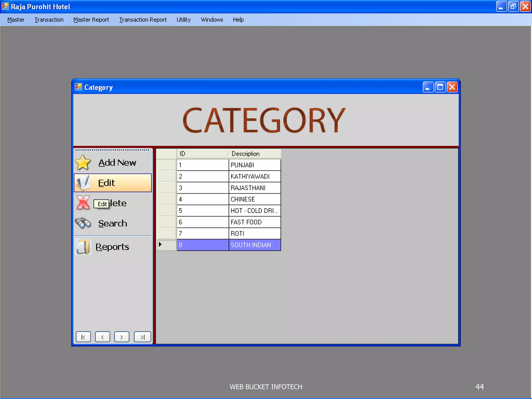The image size is (532, 399).
Task: Click ID cell with value 1
Action: (203, 165)
